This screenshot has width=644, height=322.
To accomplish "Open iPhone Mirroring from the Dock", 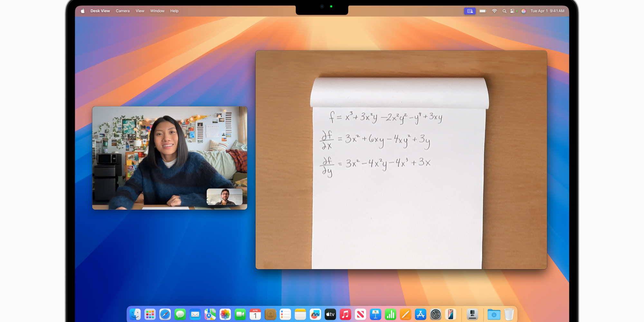I will point(450,314).
